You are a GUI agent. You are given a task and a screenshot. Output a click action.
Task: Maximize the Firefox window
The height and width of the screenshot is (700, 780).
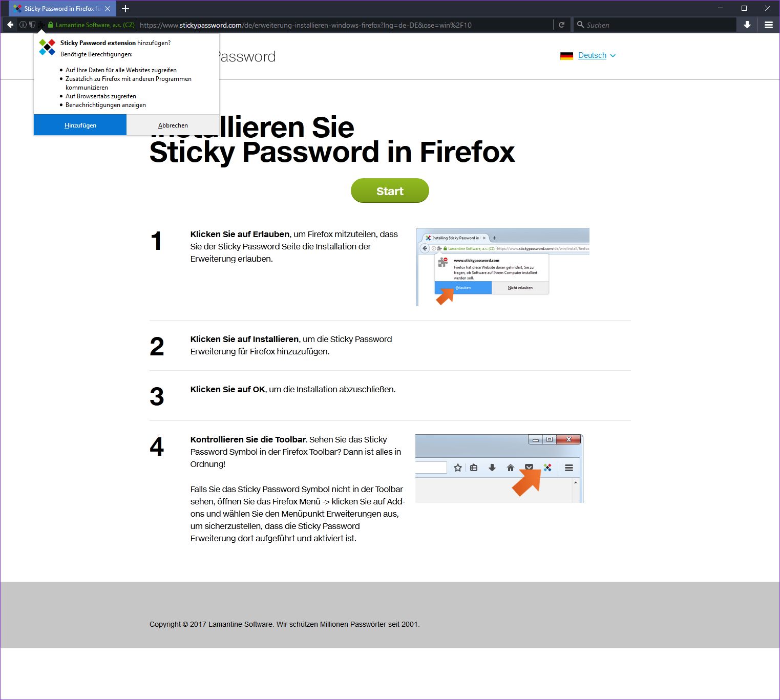click(x=744, y=8)
